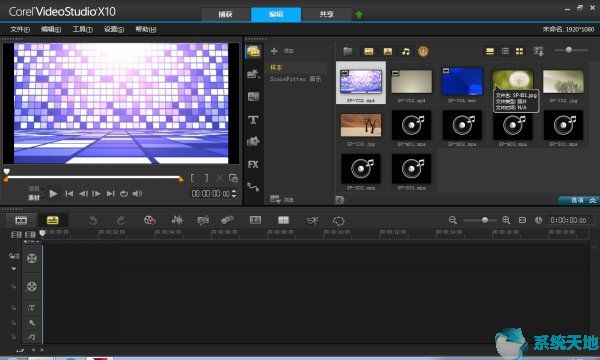The width and height of the screenshot is (600, 360).
Task: Open the Path library icon
Action: (x=253, y=187)
